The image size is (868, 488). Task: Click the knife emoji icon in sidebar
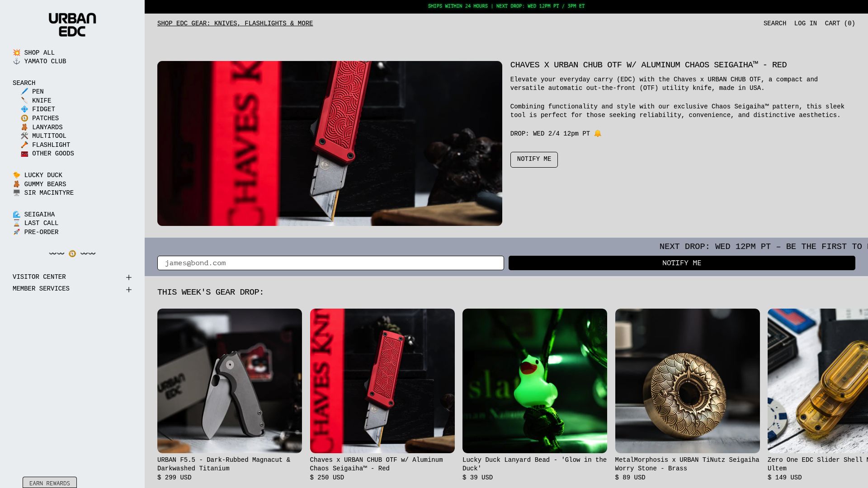tap(24, 101)
